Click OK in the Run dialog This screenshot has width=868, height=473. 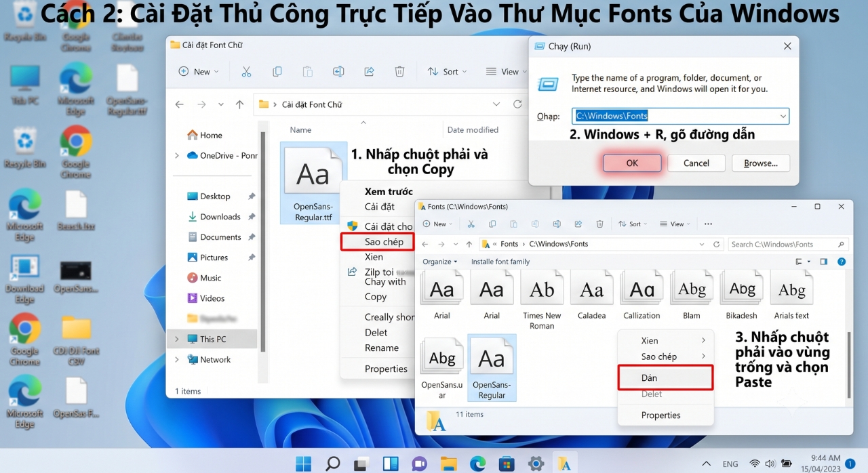click(x=632, y=163)
